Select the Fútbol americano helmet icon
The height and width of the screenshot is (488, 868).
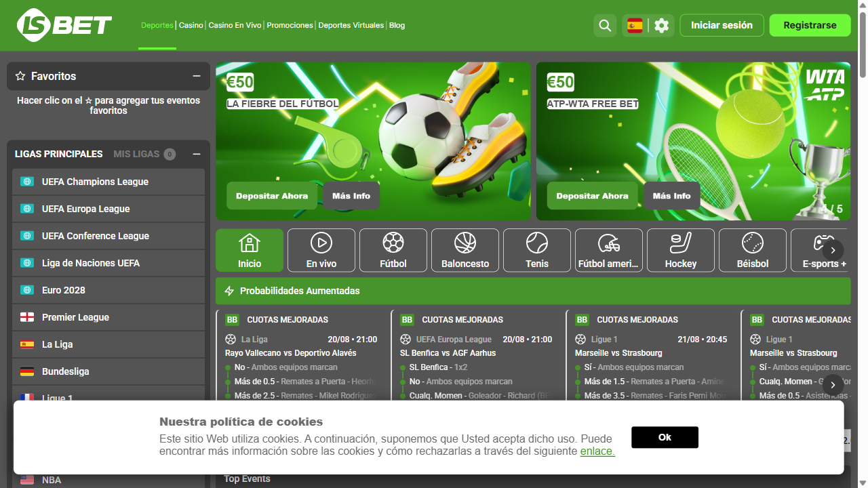coord(609,243)
